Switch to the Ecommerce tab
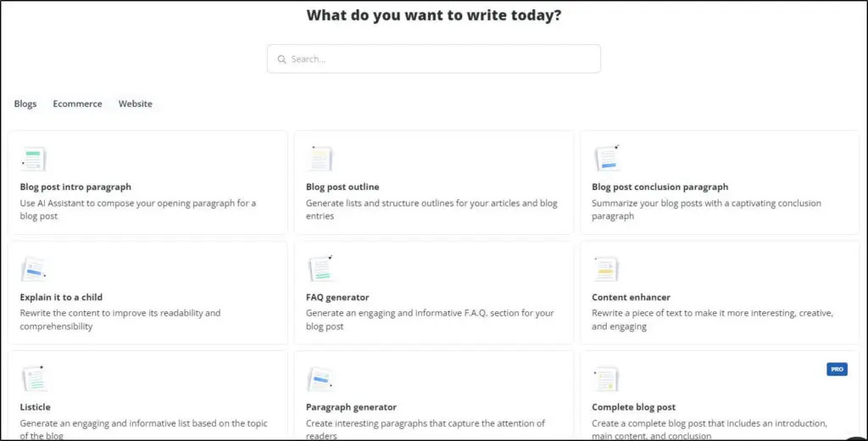 [x=77, y=104]
